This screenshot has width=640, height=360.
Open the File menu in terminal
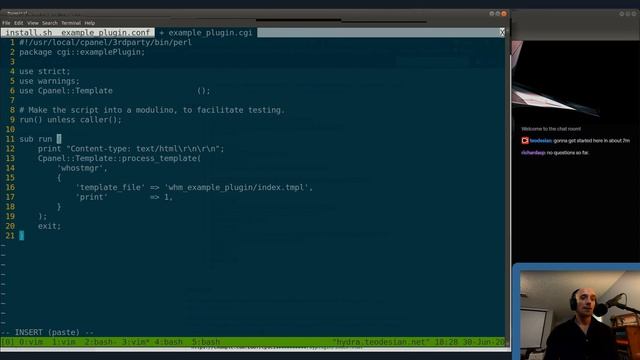[x=6, y=23]
